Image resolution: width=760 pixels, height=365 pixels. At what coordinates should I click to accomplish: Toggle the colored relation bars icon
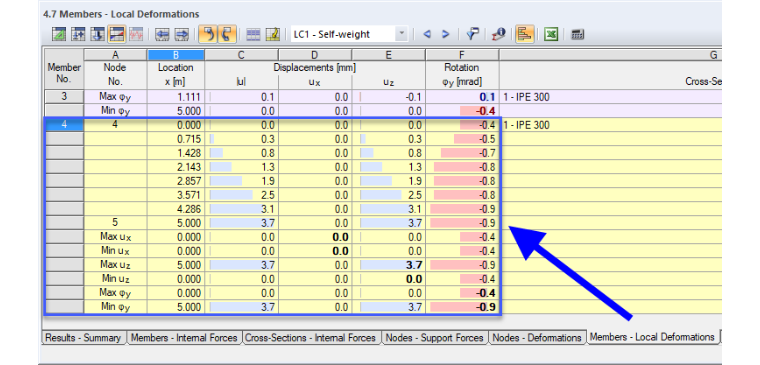[524, 34]
